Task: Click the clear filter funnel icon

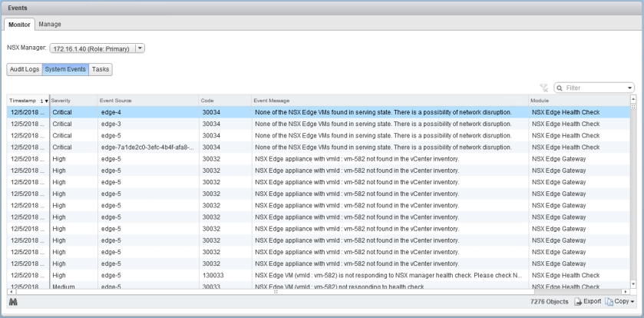Action: point(544,88)
